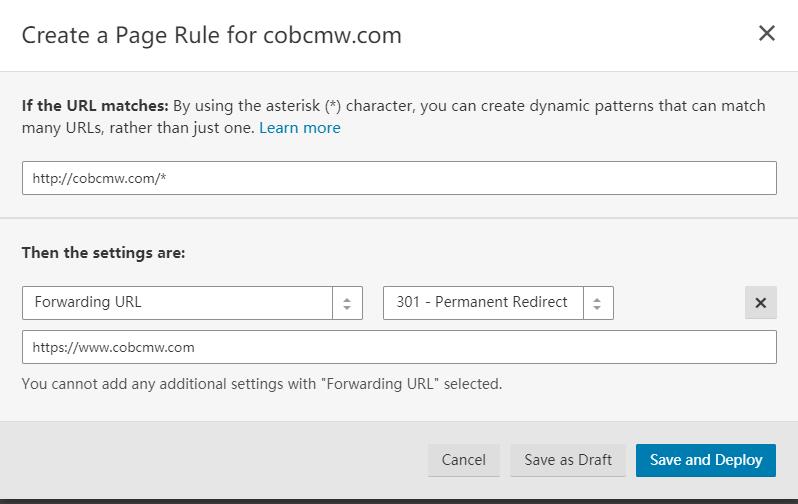Click the notice about additional settings
This screenshot has width=798, height=504.
coord(261,383)
